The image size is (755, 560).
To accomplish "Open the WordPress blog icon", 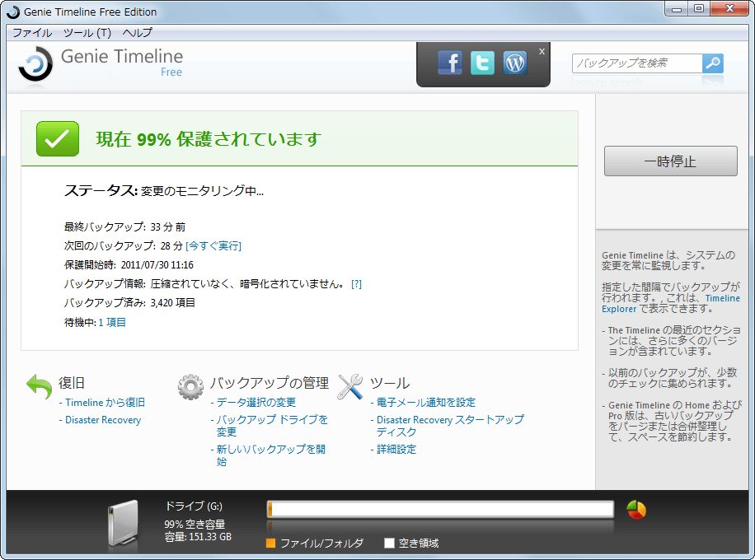I will click(514, 63).
